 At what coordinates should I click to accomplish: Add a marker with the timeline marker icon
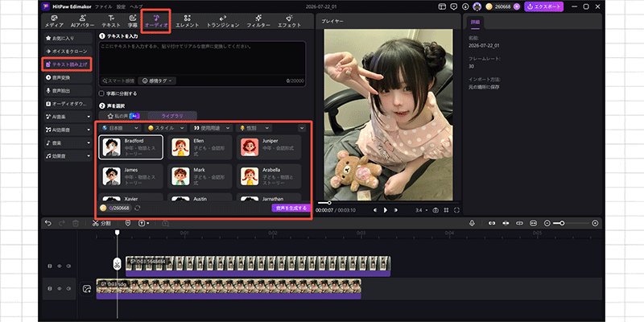click(128, 223)
